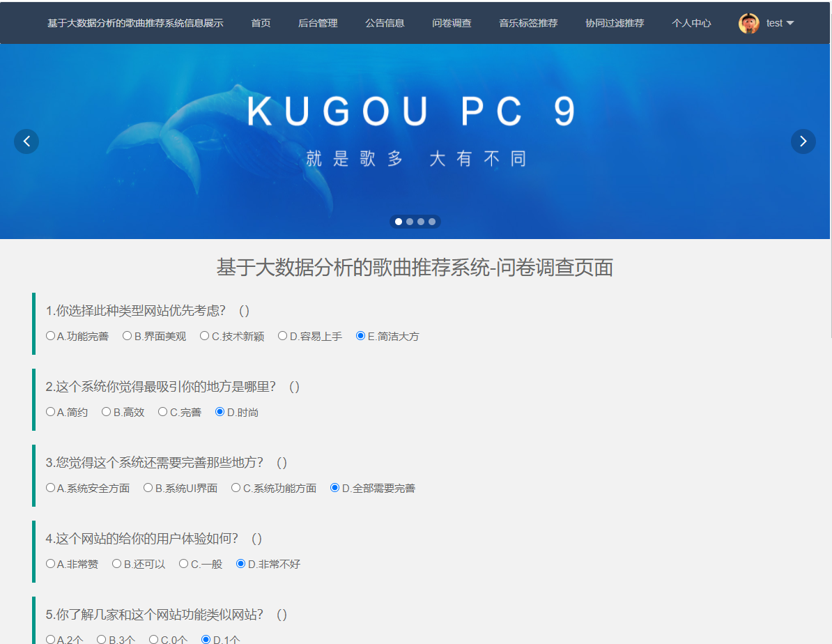Click the heading 基于大数据分析的歌曲推荐系统-问卷调查页面
832x644 pixels.
tap(415, 267)
